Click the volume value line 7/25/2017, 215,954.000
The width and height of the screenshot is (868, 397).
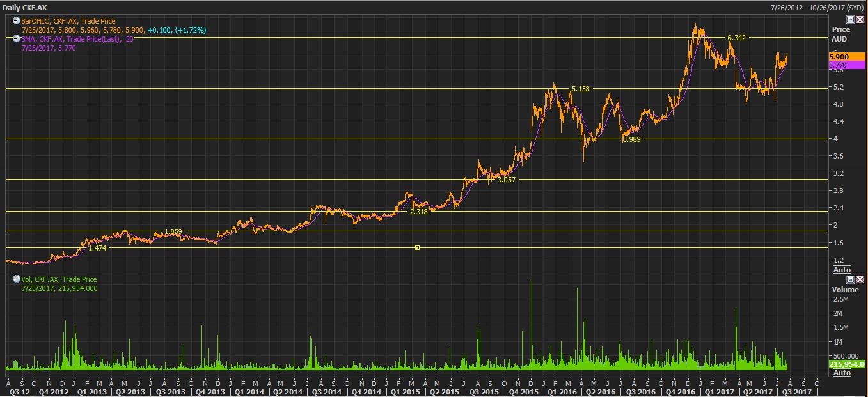tap(59, 288)
